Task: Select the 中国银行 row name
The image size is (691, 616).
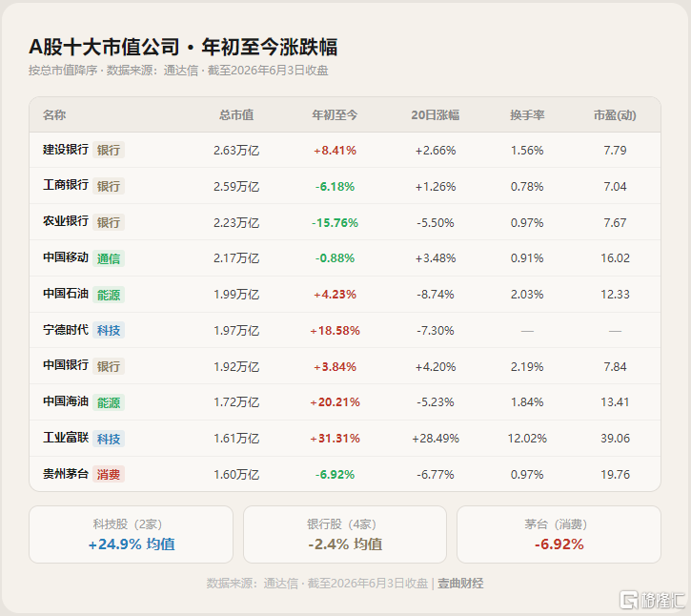Action: click(x=66, y=365)
